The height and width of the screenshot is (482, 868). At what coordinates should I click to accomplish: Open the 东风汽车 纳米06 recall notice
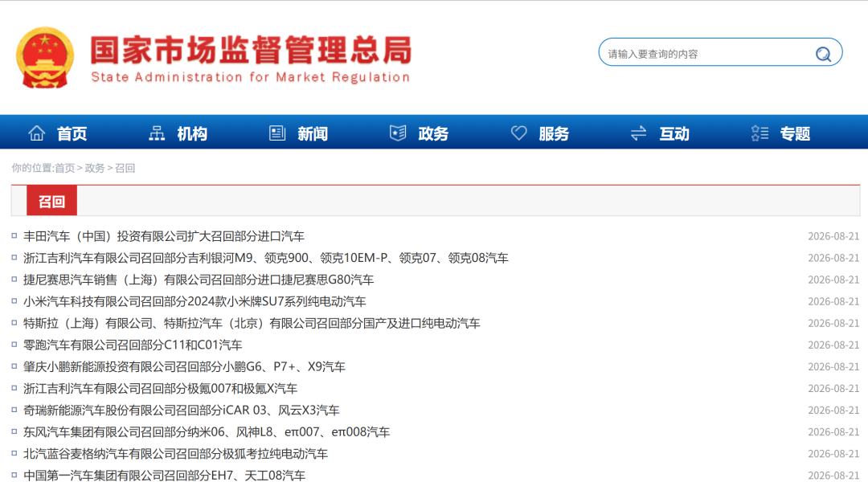pyautogui.click(x=207, y=431)
